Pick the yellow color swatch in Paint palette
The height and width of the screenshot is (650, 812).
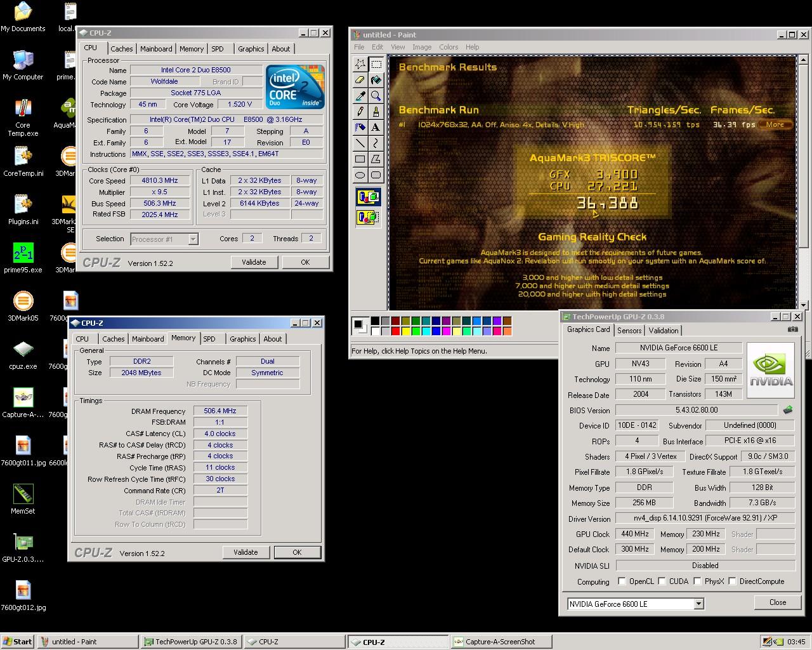pyautogui.click(x=406, y=331)
